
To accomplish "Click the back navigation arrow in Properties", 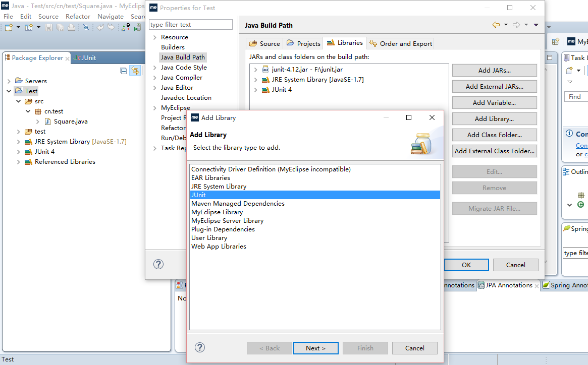I will click(496, 25).
